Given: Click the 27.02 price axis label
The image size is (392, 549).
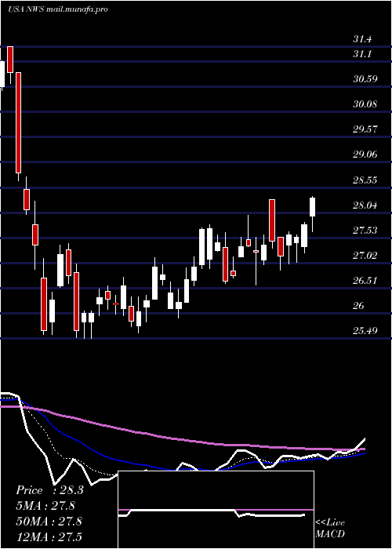Looking at the screenshot, I should (x=365, y=256).
